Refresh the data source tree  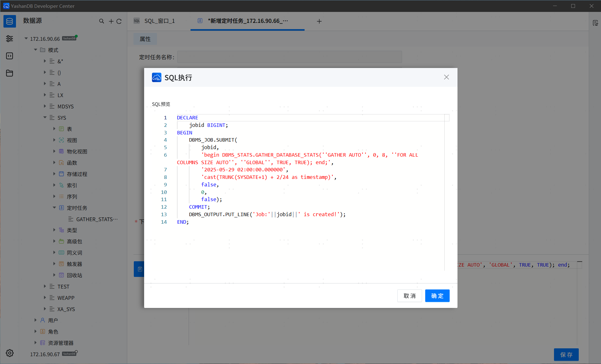pos(119,21)
